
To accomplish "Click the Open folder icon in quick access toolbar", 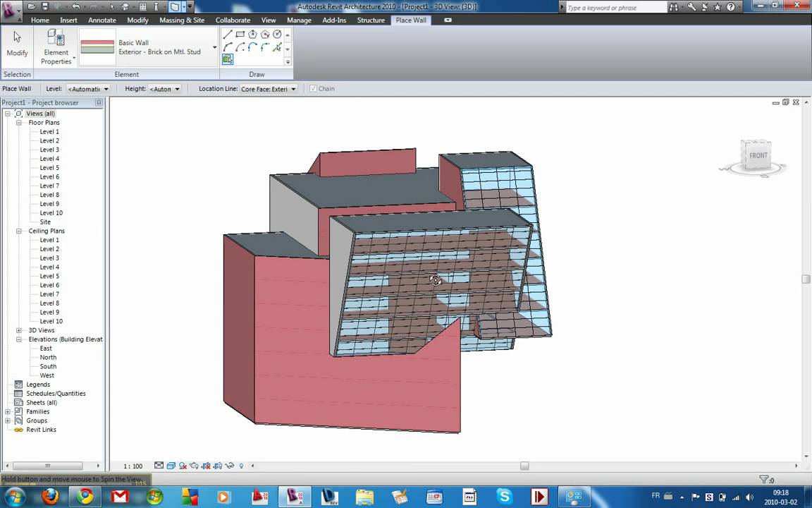I will point(32,7).
